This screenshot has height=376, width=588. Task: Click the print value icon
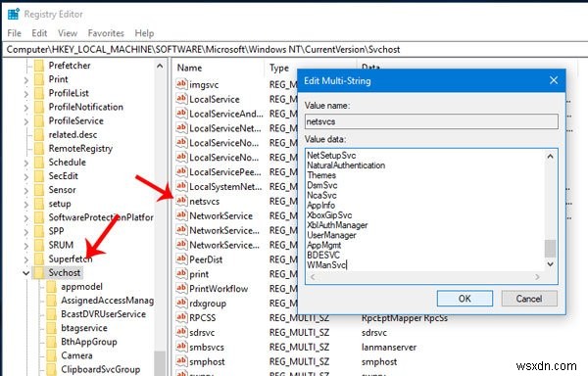pyautogui.click(x=181, y=274)
